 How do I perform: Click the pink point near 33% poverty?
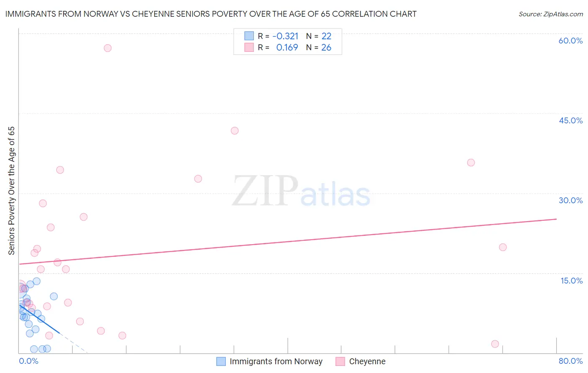point(198,179)
